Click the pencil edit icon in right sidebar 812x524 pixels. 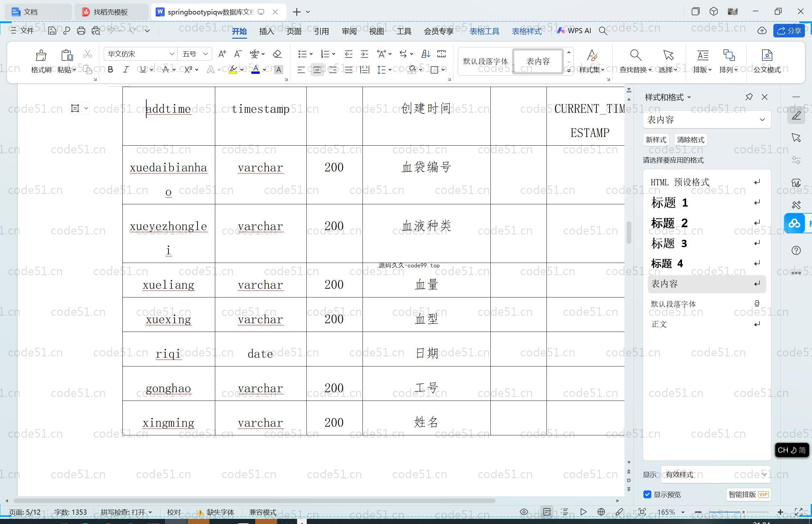[796, 115]
